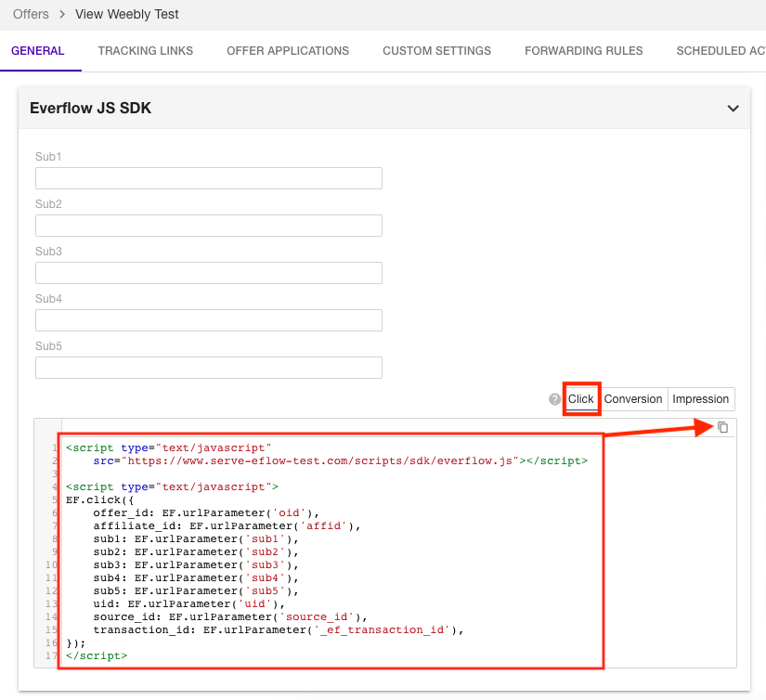Open the Tracking Links tab
Screen dimensions: 766x700
tap(146, 51)
